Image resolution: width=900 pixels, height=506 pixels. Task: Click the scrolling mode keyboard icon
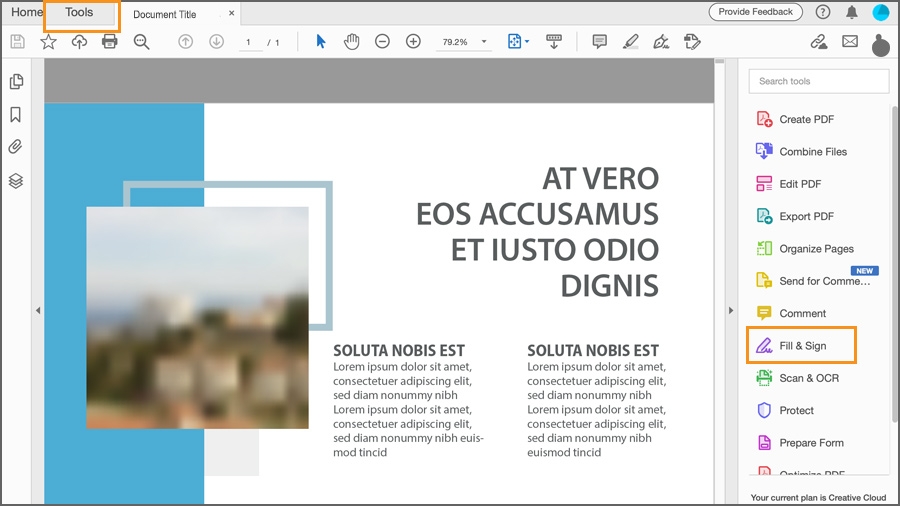click(x=554, y=41)
